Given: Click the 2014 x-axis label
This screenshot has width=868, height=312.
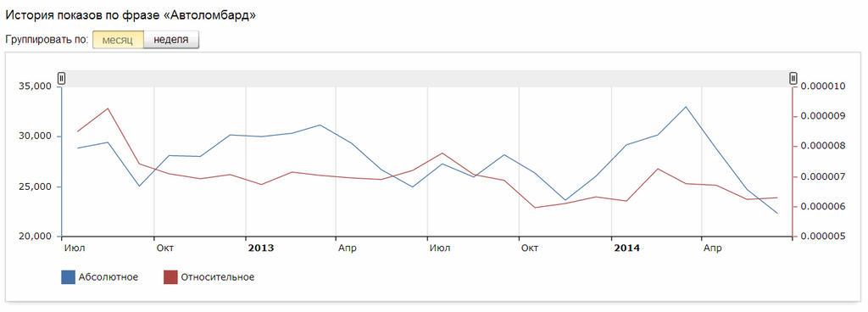Looking at the screenshot, I should (627, 248).
